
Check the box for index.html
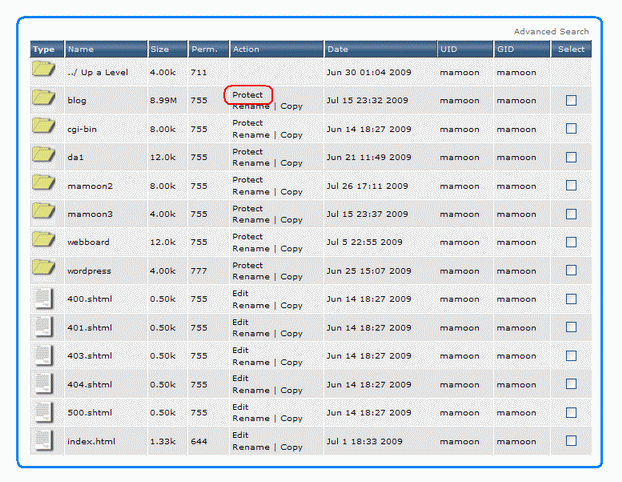tap(571, 441)
